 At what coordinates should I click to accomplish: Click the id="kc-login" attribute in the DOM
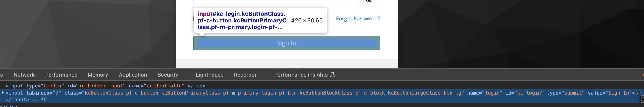point(525,93)
